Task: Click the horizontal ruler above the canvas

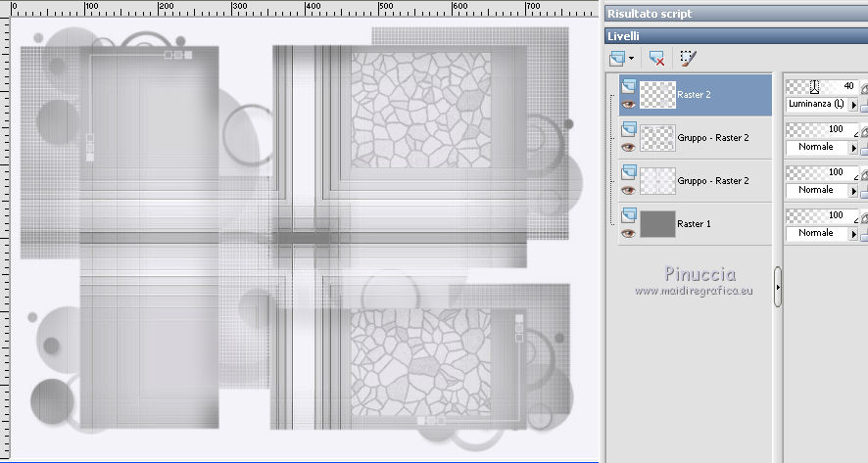Action: [x=305, y=9]
